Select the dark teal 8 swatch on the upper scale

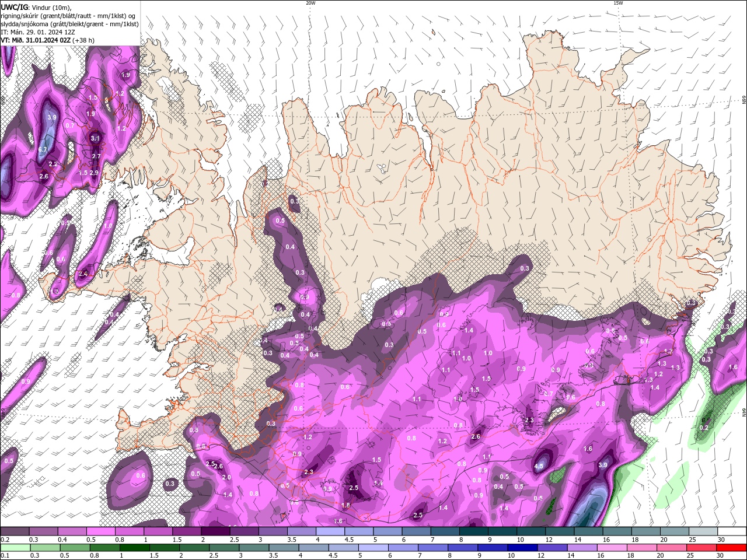click(473, 531)
